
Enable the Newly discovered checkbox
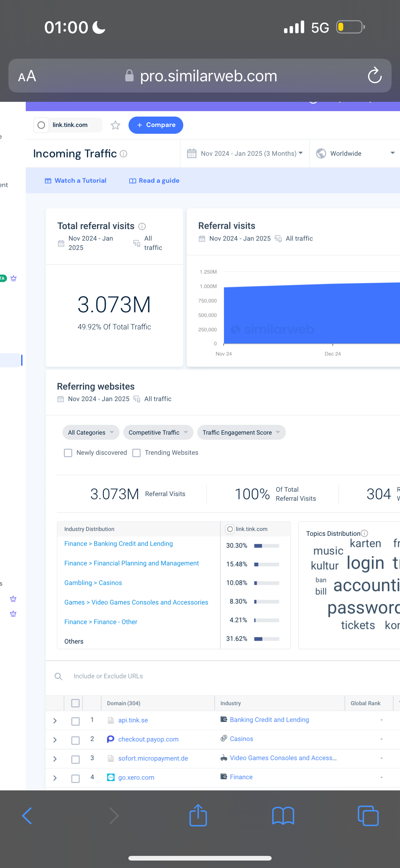click(x=68, y=453)
